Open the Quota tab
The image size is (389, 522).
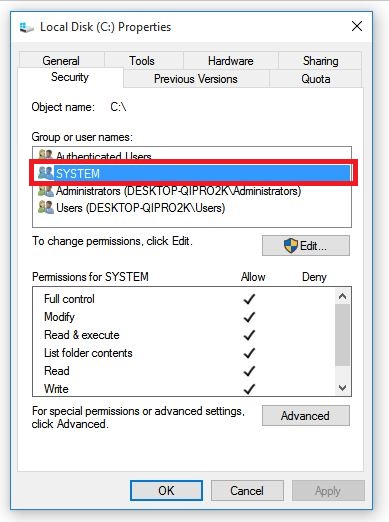click(x=316, y=79)
